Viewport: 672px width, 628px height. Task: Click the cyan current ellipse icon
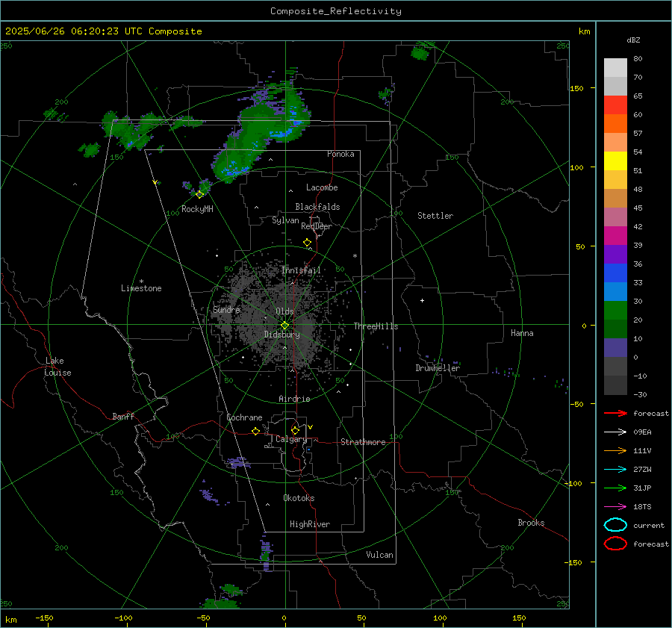(x=615, y=525)
